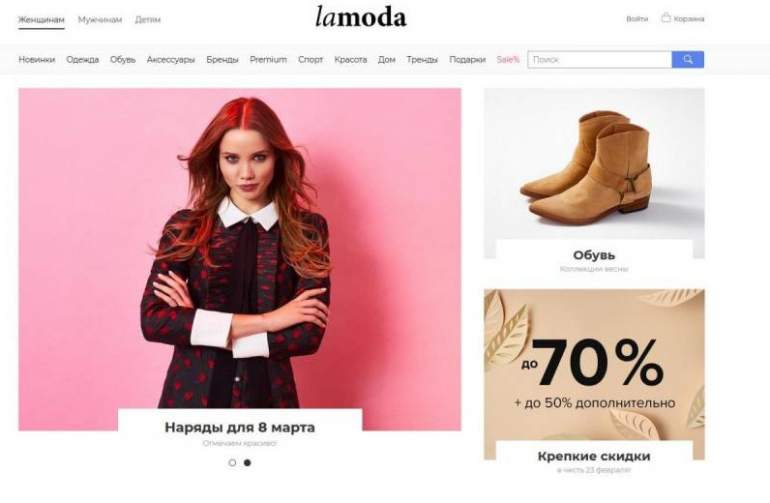The image size is (770, 503).
Task: Expand the Одежда category menu
Action: tap(82, 59)
